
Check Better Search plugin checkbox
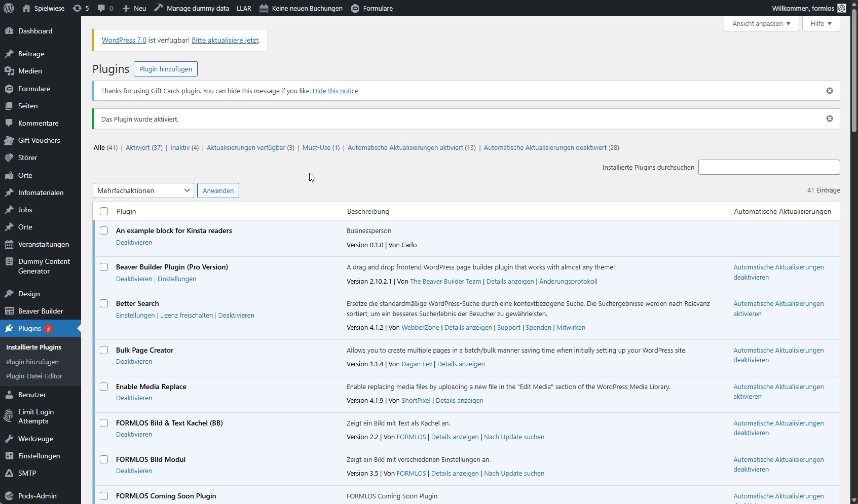(104, 303)
